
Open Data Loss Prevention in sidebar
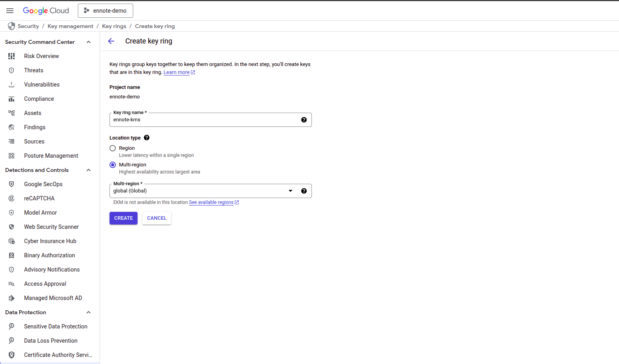pyautogui.click(x=50, y=341)
